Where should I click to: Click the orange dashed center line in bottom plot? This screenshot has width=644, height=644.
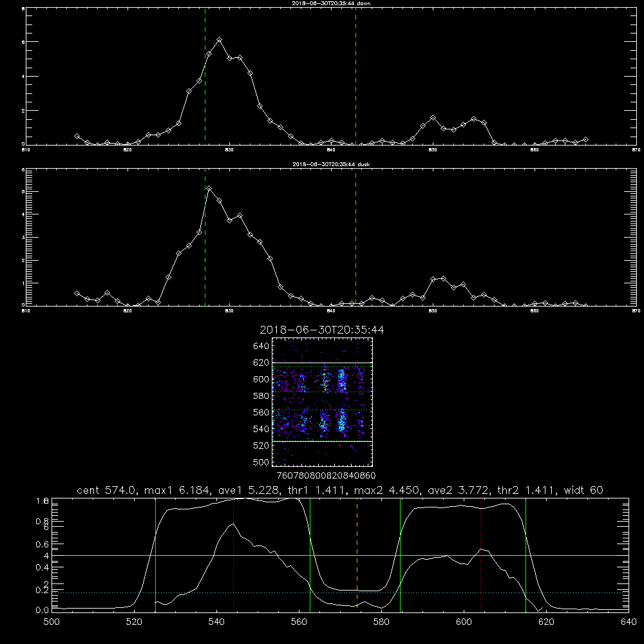point(357,555)
